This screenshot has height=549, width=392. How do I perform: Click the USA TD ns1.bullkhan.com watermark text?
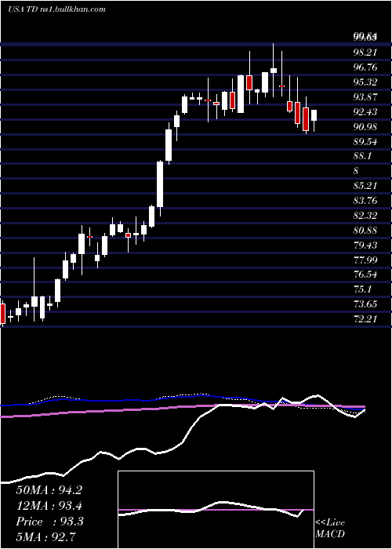(56, 9)
